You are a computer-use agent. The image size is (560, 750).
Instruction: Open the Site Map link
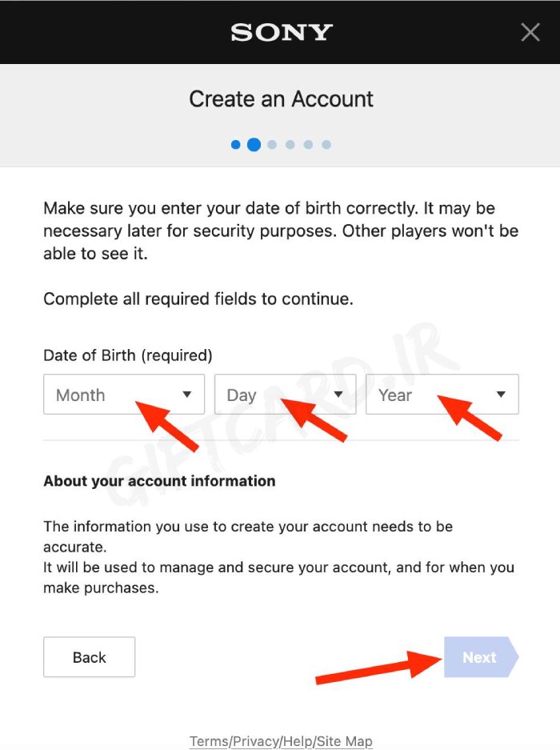pos(344,741)
